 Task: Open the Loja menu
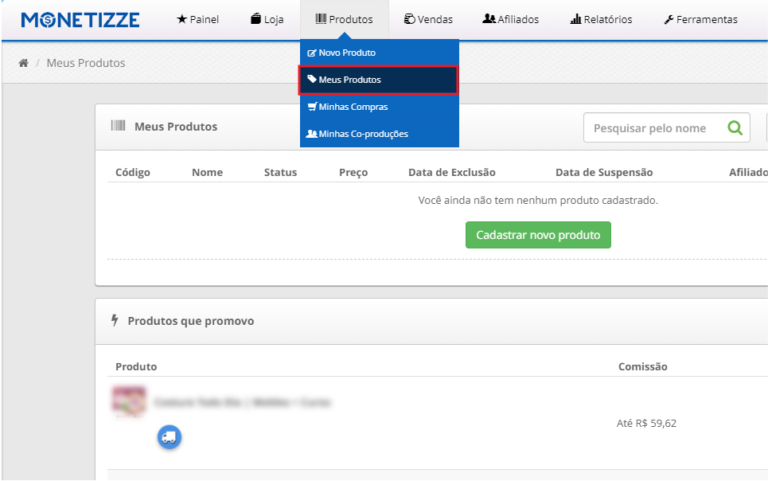coord(266,19)
